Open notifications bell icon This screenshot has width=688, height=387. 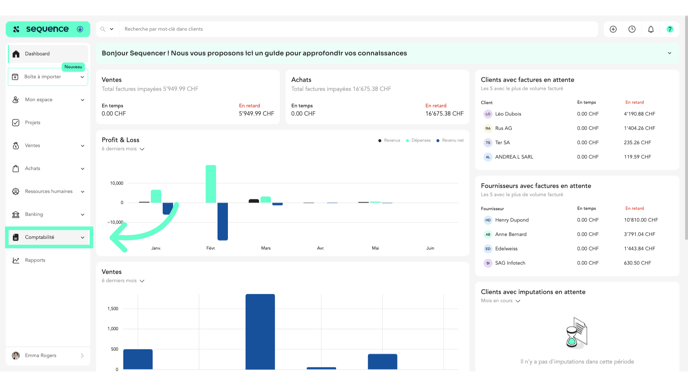(x=651, y=29)
